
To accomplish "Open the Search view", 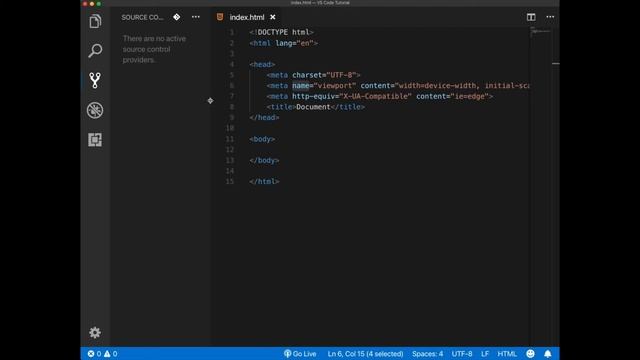I will [x=95, y=51].
